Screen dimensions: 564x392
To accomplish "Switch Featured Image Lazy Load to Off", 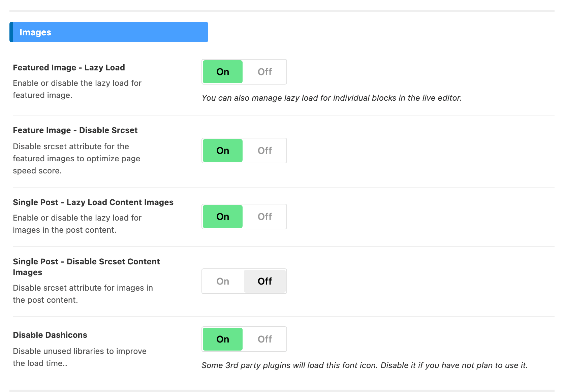I will click(x=265, y=72).
